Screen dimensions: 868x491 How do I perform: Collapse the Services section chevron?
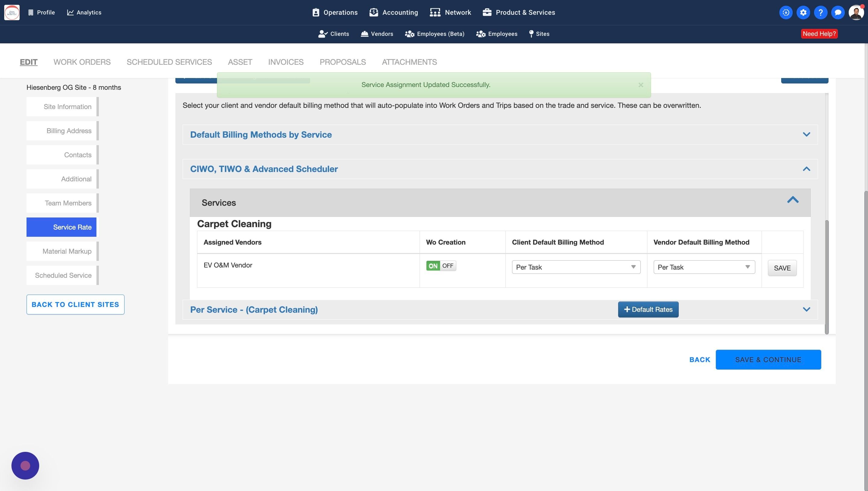(x=793, y=200)
